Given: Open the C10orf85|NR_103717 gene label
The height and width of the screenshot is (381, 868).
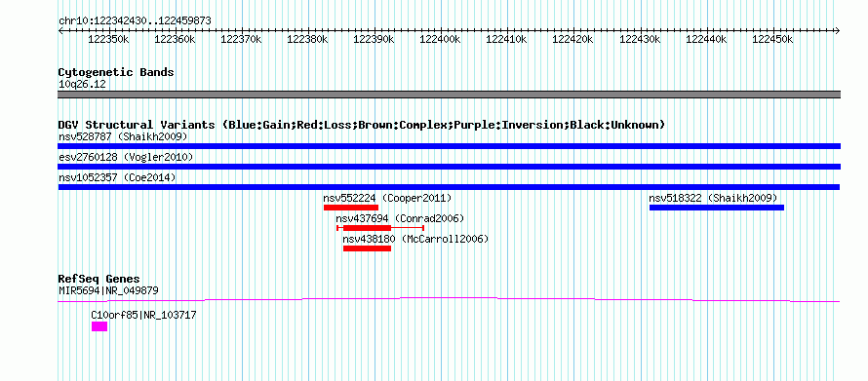Looking at the screenshot, I should pos(143,315).
